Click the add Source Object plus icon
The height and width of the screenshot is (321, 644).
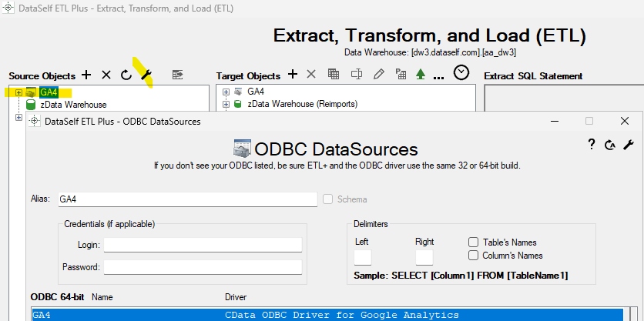pos(86,75)
